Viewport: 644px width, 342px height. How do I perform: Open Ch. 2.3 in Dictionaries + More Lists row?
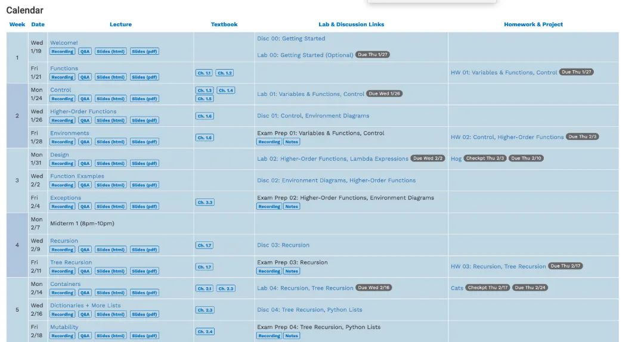tap(205, 310)
